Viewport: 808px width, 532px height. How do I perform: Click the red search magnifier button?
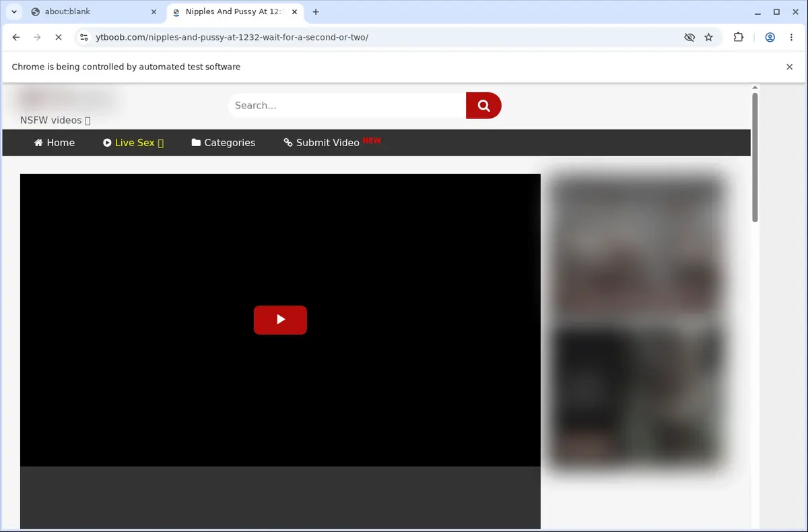coord(483,105)
